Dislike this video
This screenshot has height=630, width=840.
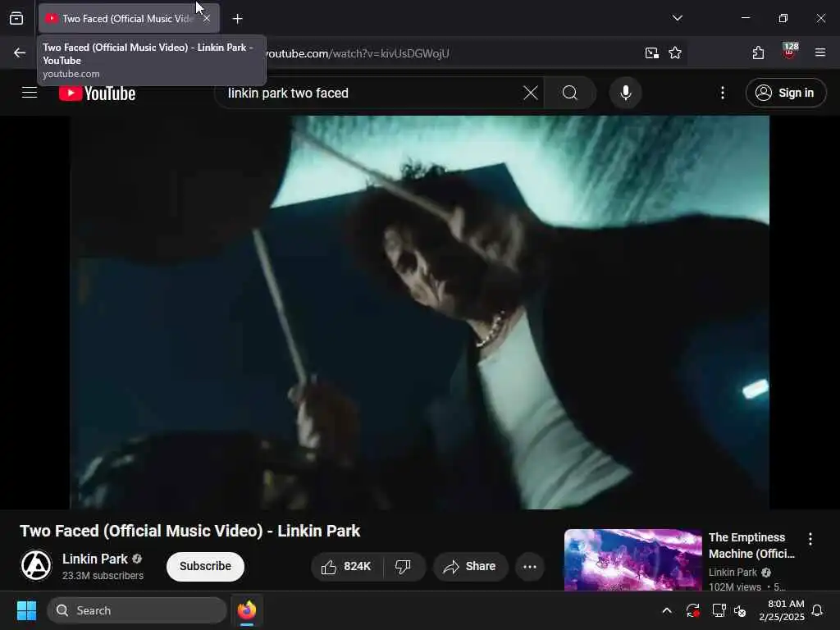point(403,566)
